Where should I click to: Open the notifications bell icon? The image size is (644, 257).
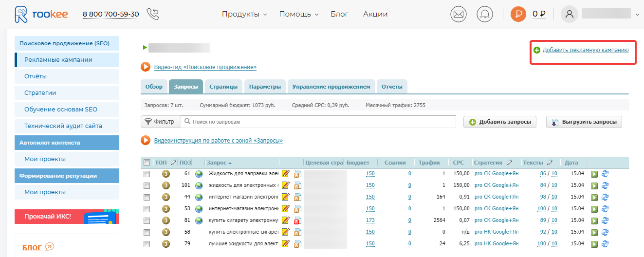click(484, 14)
